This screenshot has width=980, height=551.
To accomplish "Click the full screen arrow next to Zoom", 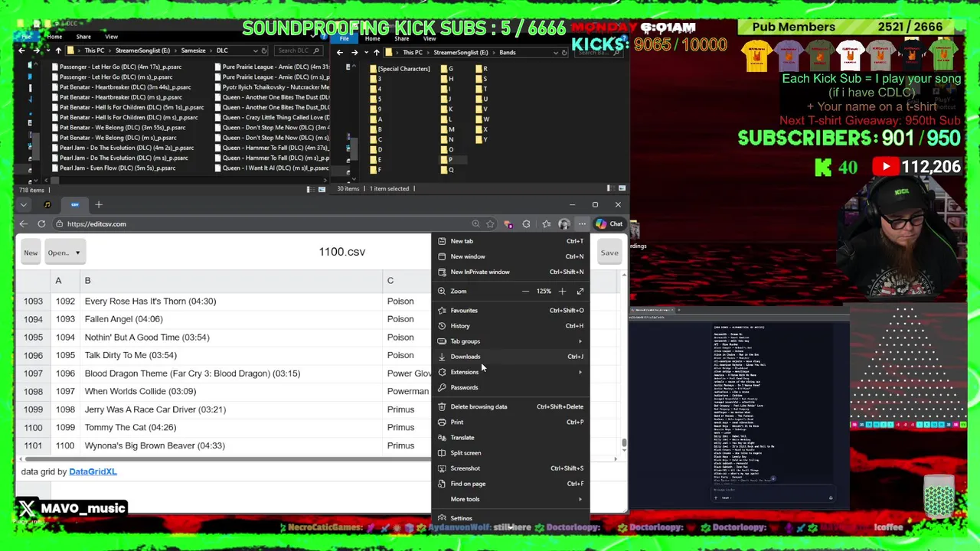I will coord(580,291).
